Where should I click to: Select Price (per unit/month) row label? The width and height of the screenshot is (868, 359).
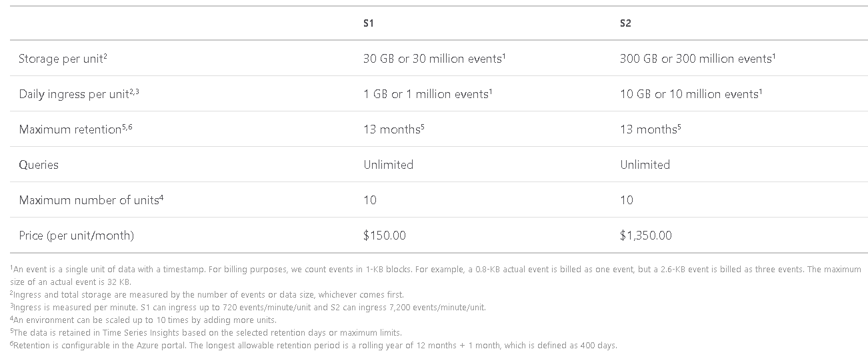77,236
